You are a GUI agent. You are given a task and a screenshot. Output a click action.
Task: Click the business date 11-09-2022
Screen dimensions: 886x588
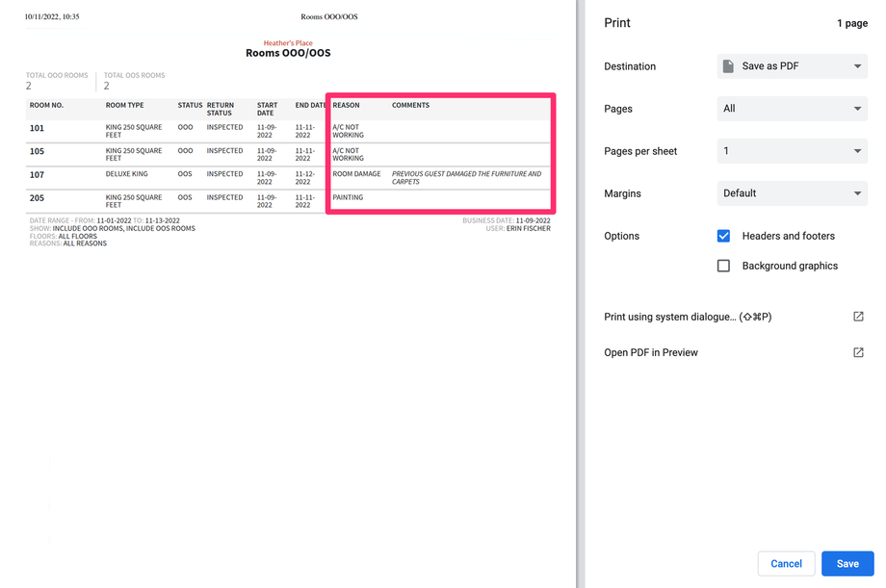click(x=533, y=220)
